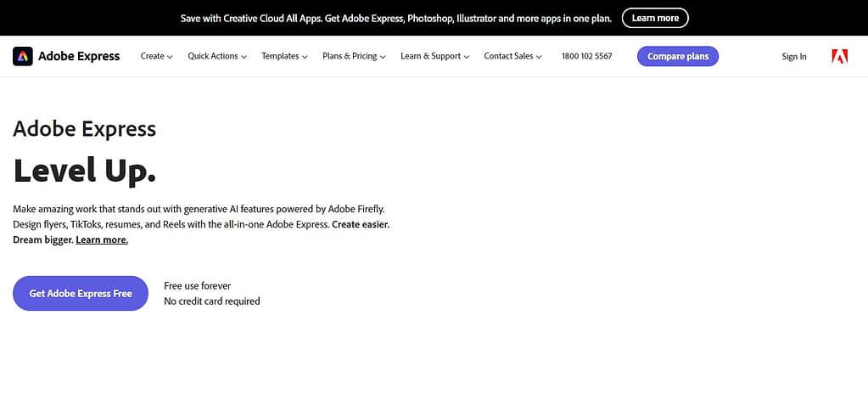Click Sign In
Viewport: 868px width, 405px height.
[x=794, y=57]
